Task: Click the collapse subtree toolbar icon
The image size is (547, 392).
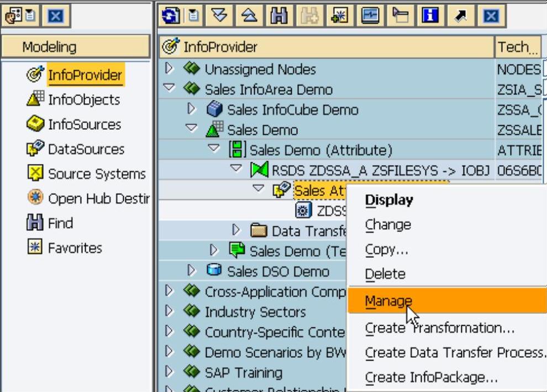Action: click(x=249, y=15)
